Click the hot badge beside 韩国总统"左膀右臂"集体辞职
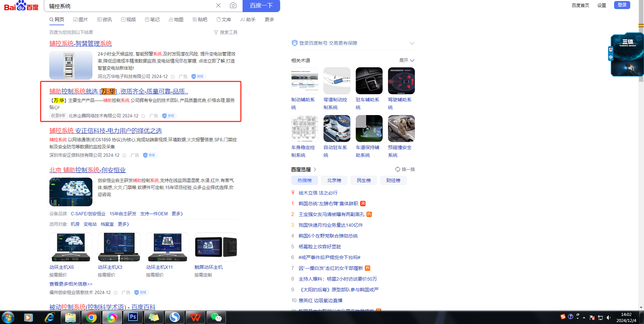This screenshot has height=324, width=644. point(363,204)
